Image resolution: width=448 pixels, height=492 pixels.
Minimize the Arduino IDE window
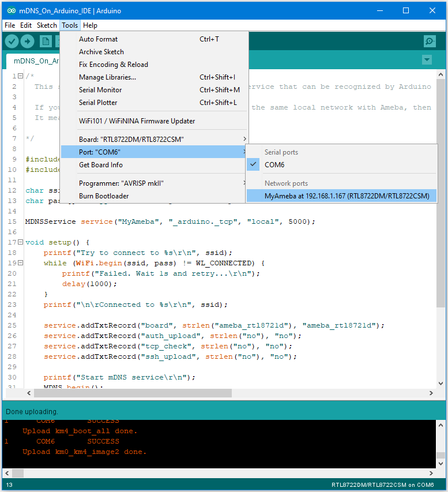[380, 10]
